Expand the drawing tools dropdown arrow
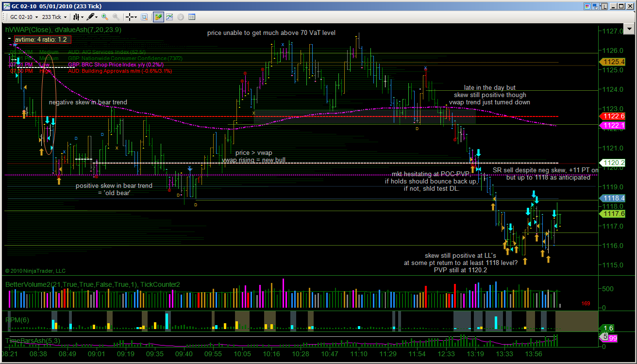The height and width of the screenshot is (364, 637). [97, 17]
